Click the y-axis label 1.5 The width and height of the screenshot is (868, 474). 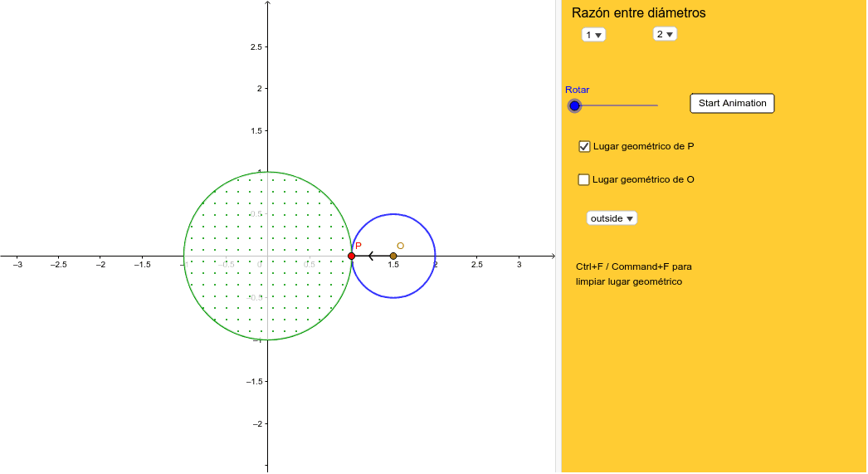tap(256, 131)
